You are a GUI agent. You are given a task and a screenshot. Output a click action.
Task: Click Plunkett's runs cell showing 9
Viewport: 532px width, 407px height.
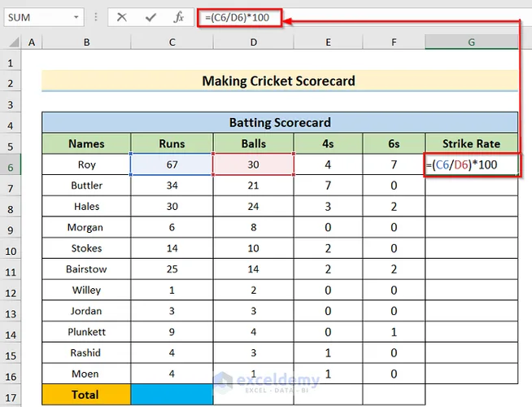click(x=172, y=332)
